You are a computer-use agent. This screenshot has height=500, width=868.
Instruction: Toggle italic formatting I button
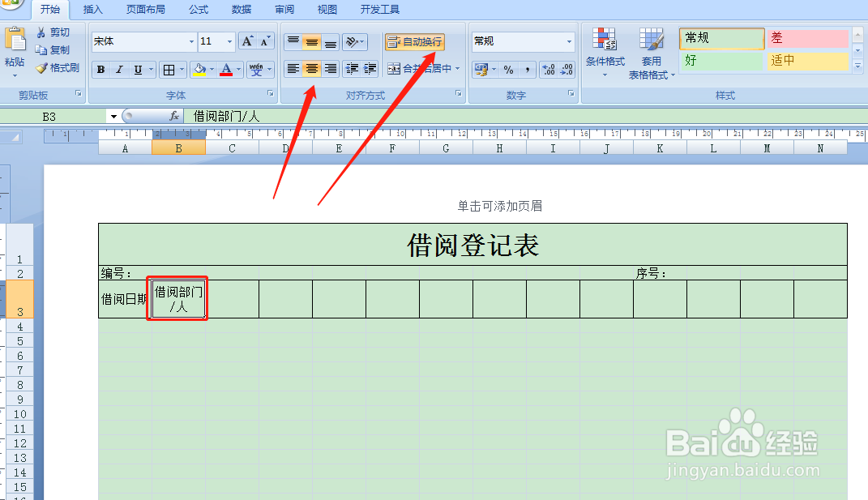pos(119,70)
